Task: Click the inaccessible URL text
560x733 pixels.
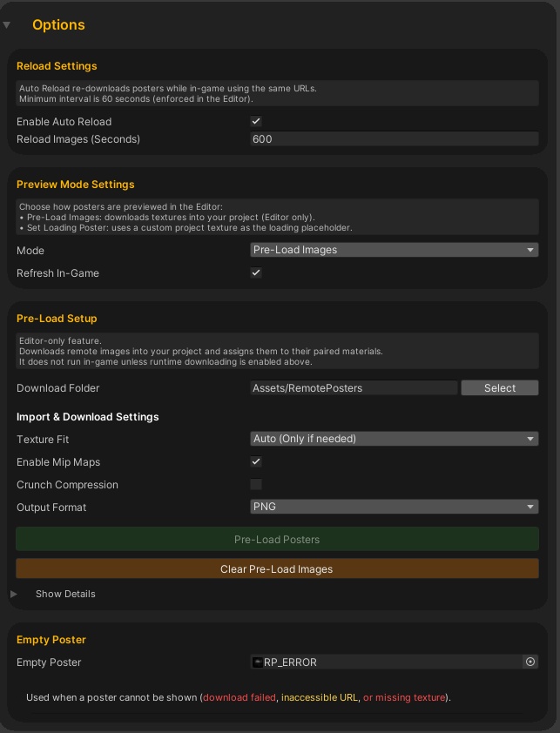Action: click(x=318, y=697)
